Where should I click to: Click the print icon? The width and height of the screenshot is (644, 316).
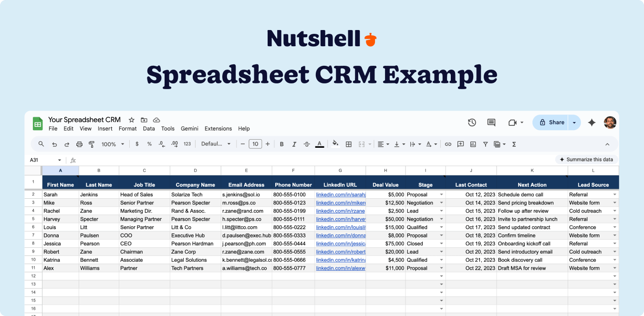[x=79, y=144]
